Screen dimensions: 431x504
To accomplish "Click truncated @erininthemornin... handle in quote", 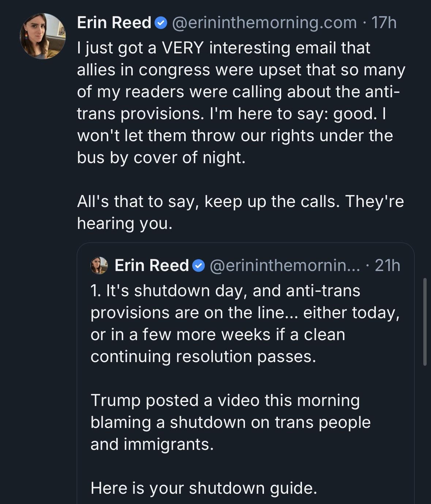I will (284, 265).
